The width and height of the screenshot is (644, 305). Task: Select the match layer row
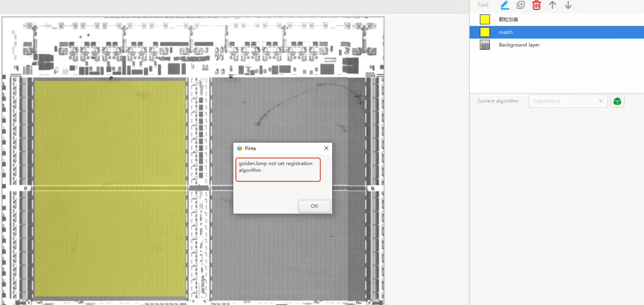click(557, 32)
